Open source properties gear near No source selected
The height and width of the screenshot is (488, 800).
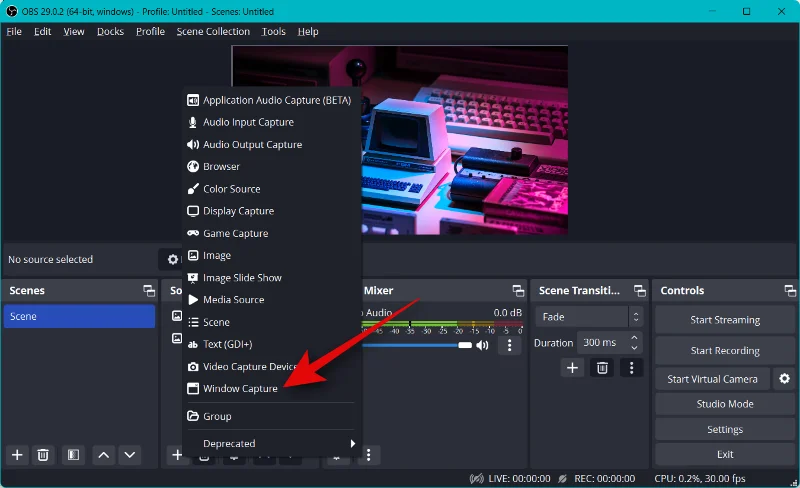coord(173,259)
